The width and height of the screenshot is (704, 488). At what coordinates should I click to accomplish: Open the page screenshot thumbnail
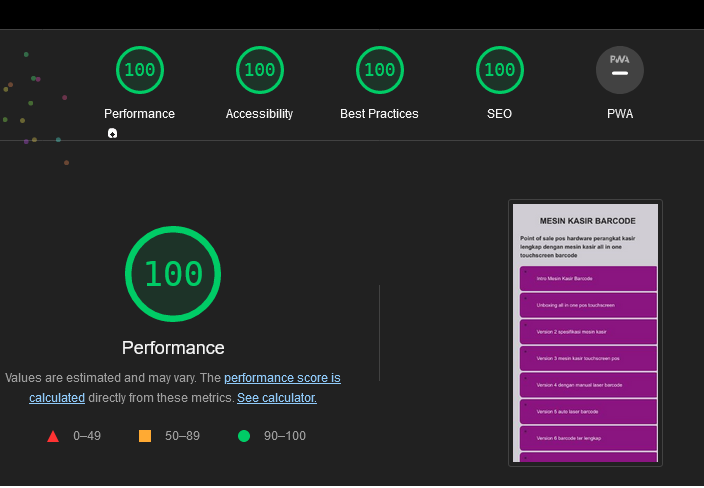585,333
